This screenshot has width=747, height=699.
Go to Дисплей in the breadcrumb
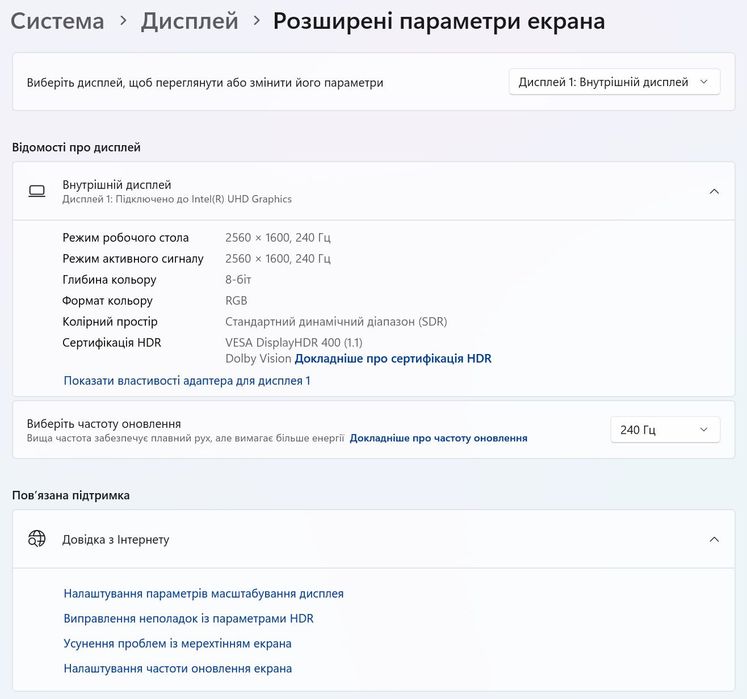(x=189, y=21)
